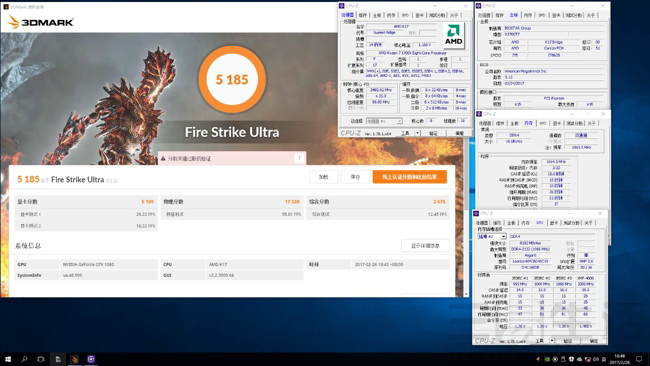Open the Graphics tab in the memory CPU-Z window
Viewport: 650px width, 366px height.
556,124
